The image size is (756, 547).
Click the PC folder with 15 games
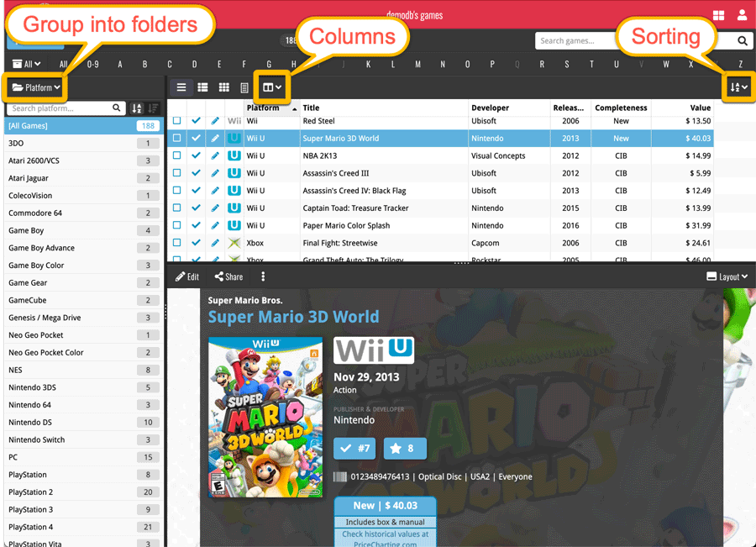pyautogui.click(x=84, y=457)
